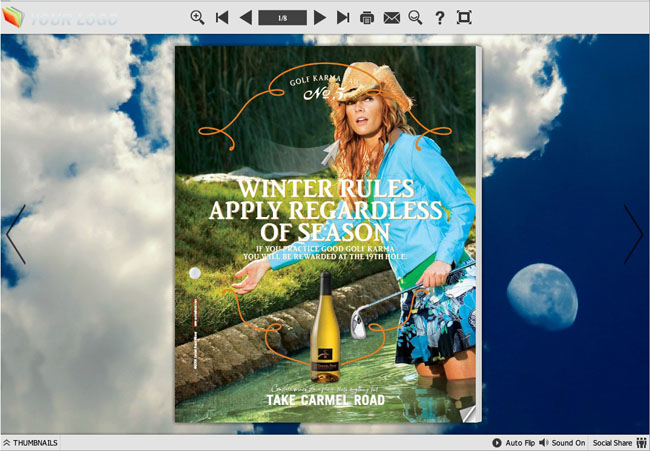Go to previous page with toolbar arrow
Viewport: 650px width, 451px height.
tap(246, 17)
